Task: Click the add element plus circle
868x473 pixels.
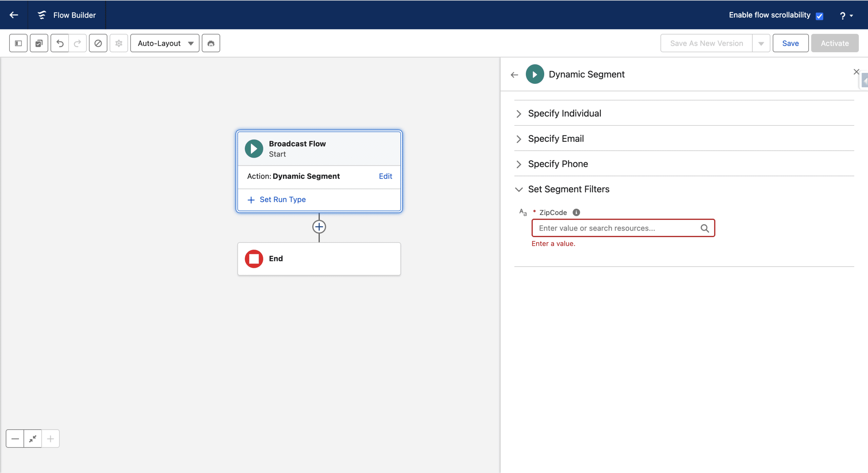Action: [319, 227]
